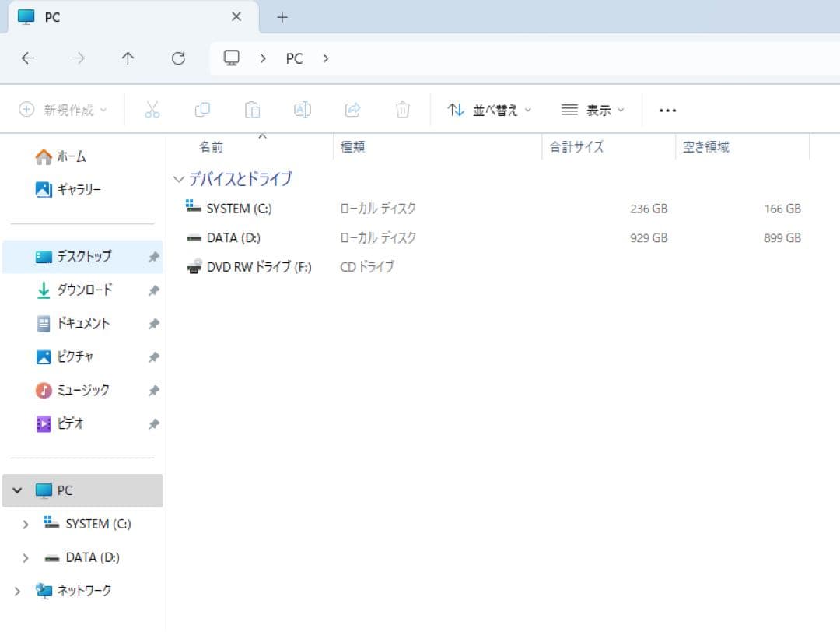840x632 pixels.
Task: Click the Delete (trash) icon
Action: click(402, 110)
